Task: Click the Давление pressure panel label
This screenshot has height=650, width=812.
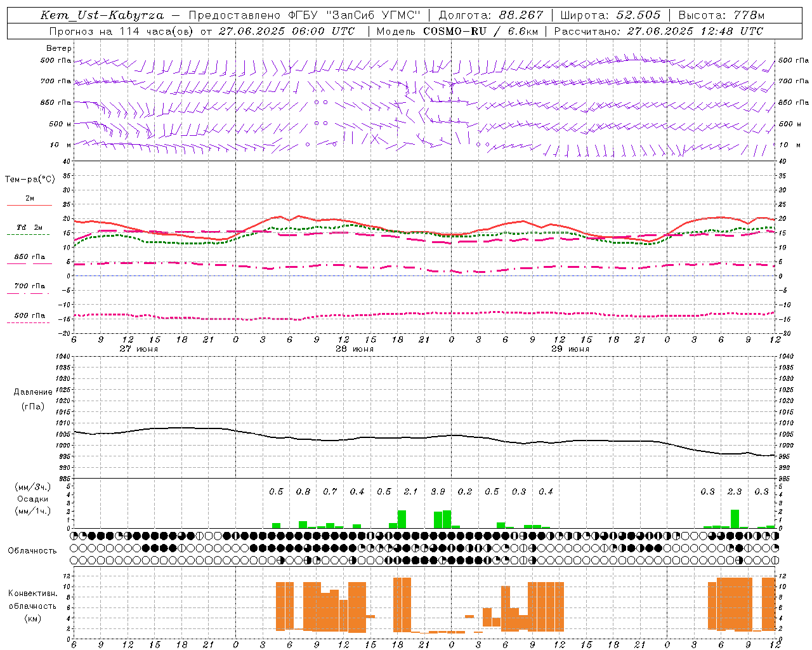Action: [x=33, y=392]
